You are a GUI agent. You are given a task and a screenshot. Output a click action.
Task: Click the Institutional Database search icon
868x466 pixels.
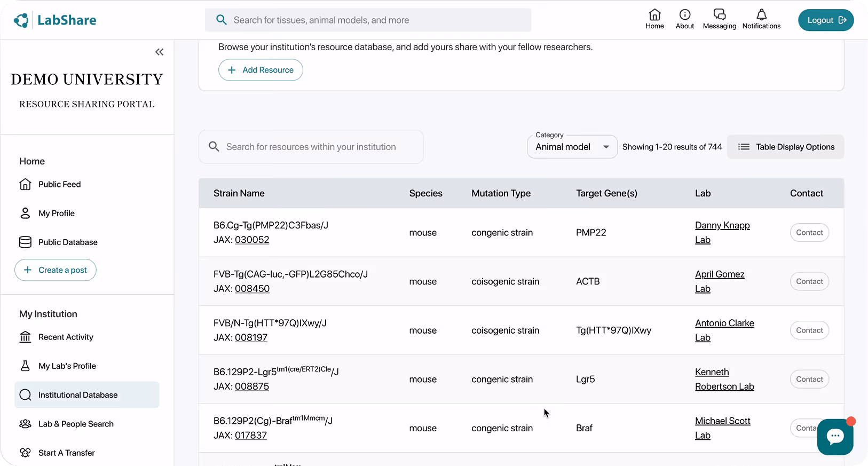click(25, 395)
